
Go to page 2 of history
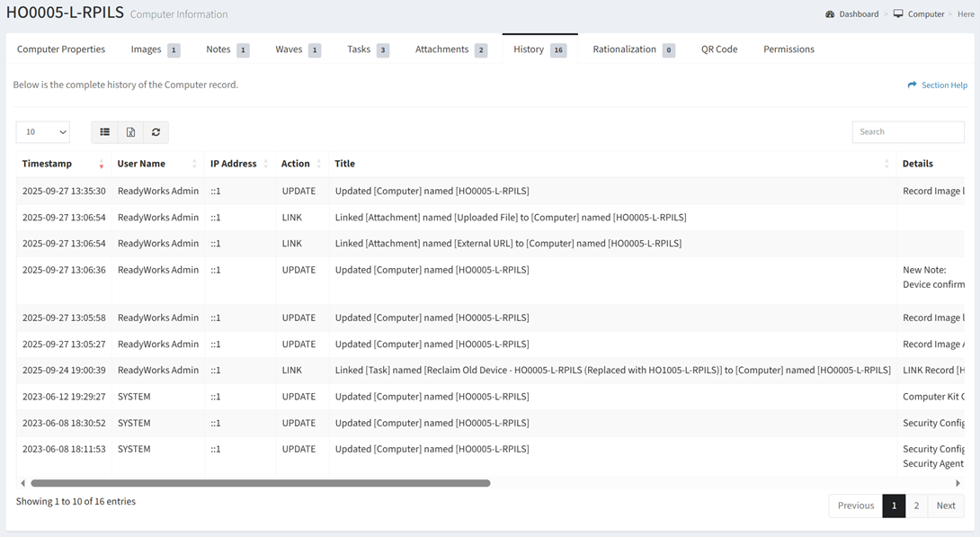click(916, 506)
